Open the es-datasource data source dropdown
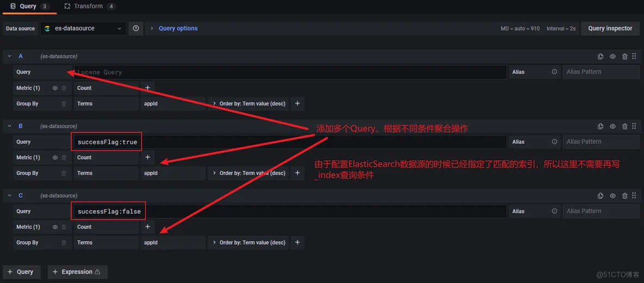This screenshot has width=644, height=283. 83,28
